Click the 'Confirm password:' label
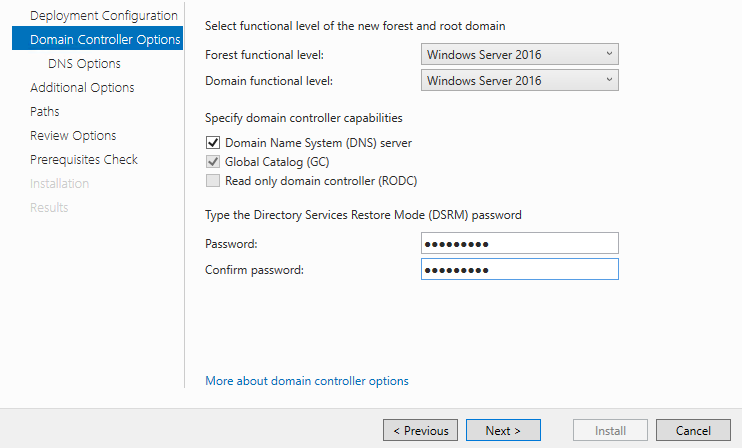742x448 pixels. click(x=254, y=270)
